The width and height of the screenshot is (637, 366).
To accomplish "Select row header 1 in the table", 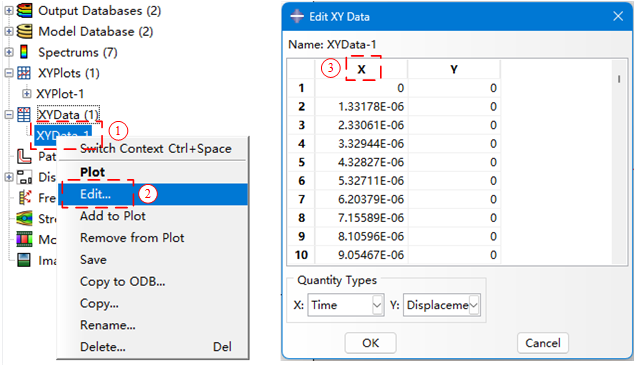I will pos(301,88).
